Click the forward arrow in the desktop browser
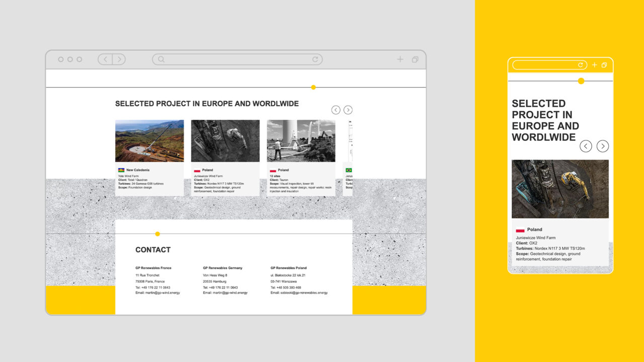This screenshot has height=362, width=644. pyautogui.click(x=119, y=59)
